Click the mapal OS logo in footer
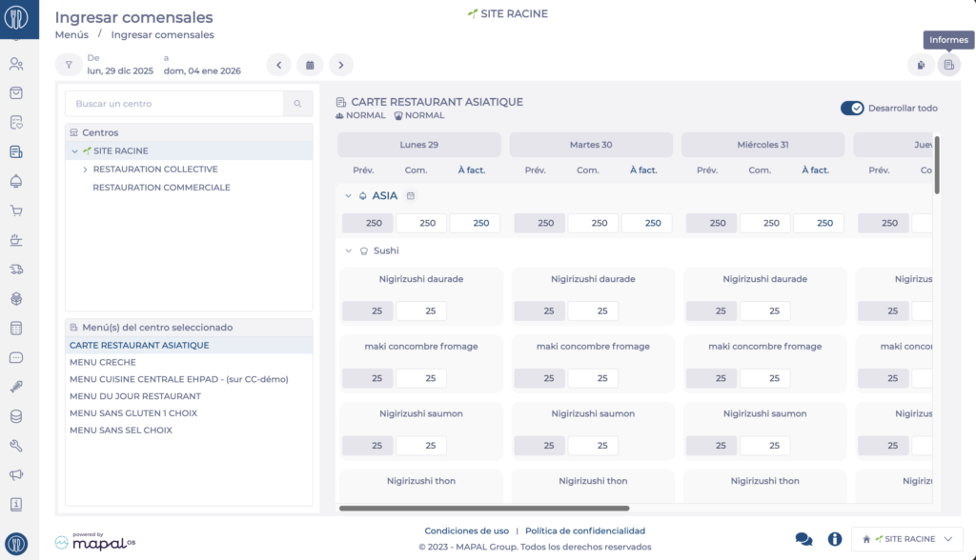Screen dimensions: 976x560 95,542
